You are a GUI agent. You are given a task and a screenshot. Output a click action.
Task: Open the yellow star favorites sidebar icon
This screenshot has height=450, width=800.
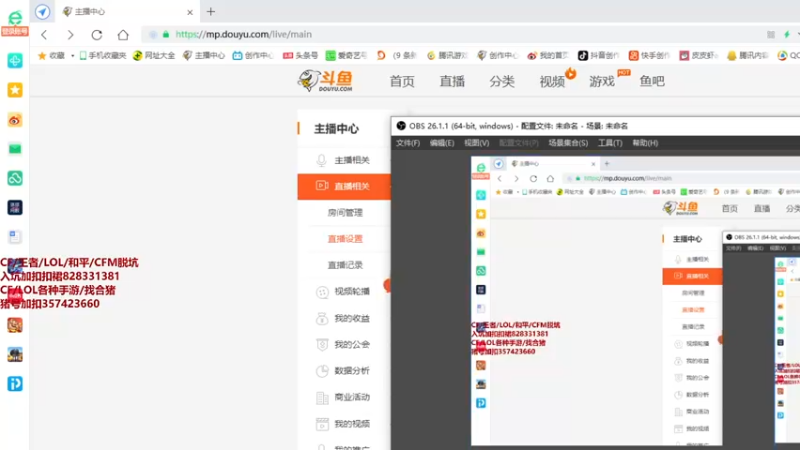click(15, 90)
